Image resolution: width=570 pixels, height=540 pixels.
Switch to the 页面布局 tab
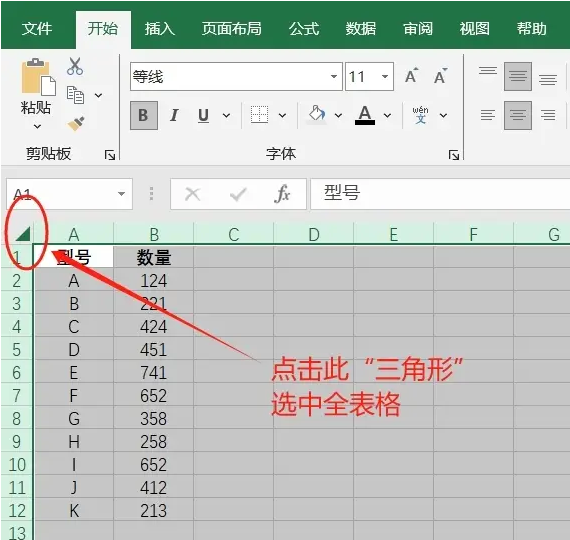point(232,28)
